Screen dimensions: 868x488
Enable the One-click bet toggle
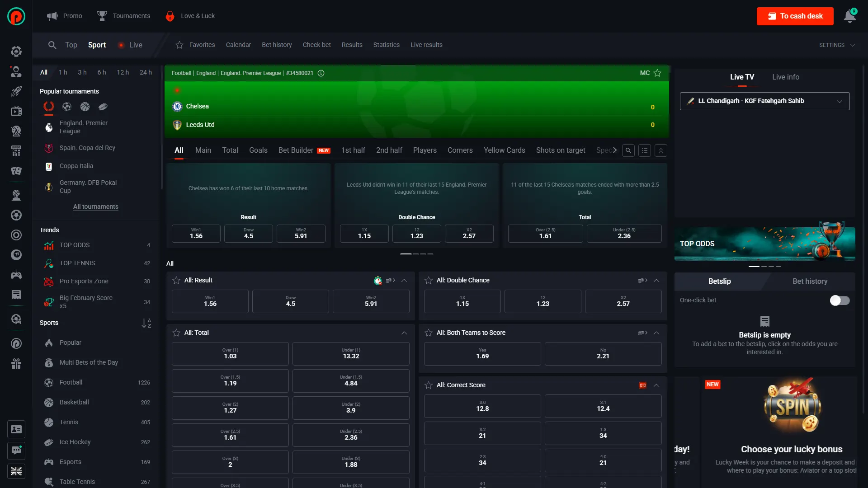click(840, 300)
